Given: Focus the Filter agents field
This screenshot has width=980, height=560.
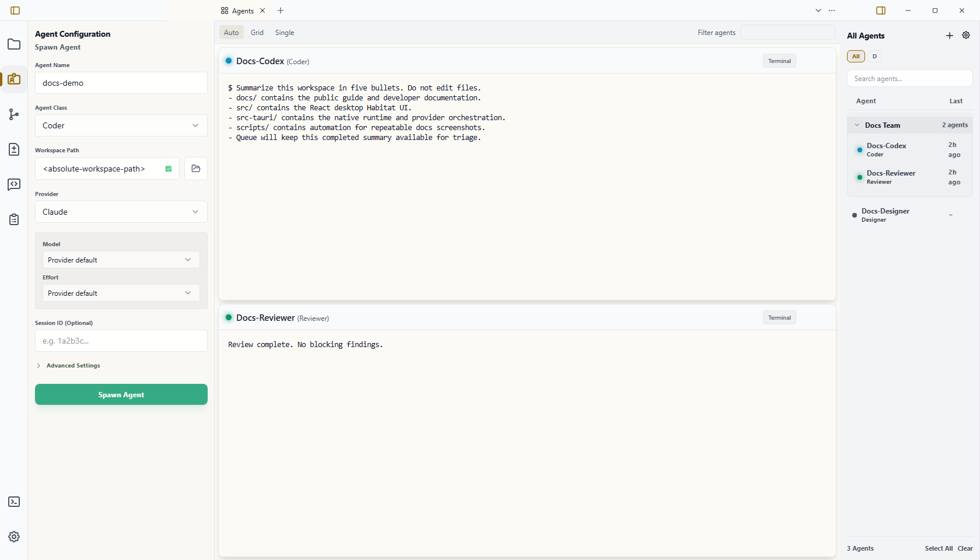Looking at the screenshot, I should pyautogui.click(x=787, y=33).
